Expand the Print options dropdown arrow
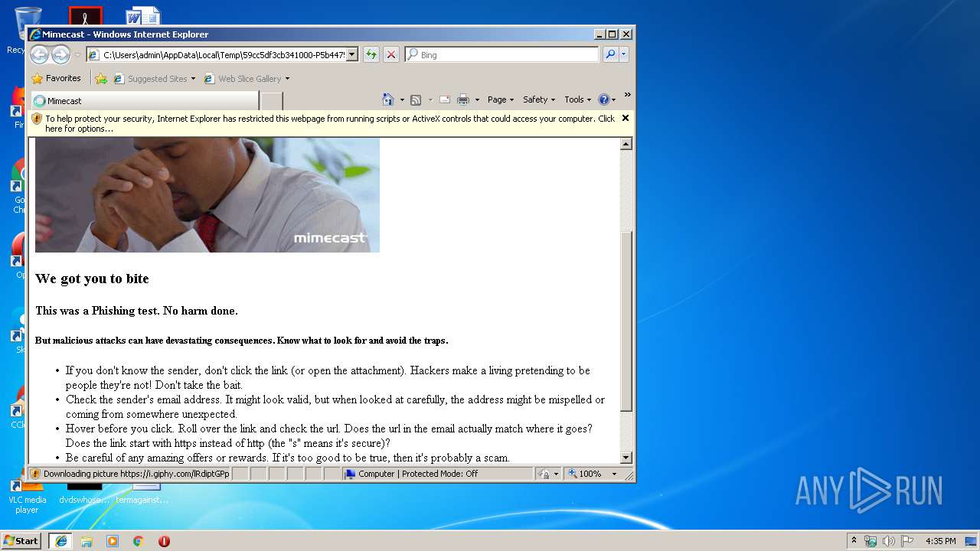This screenshot has width=980, height=551. [477, 99]
